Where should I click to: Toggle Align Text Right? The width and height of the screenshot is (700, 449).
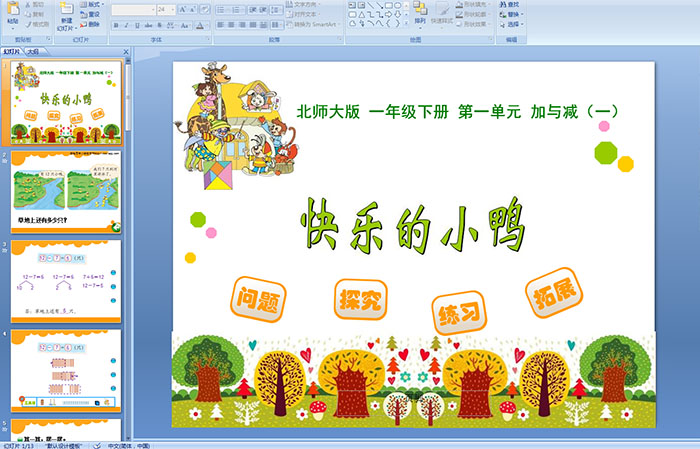tap(242, 25)
